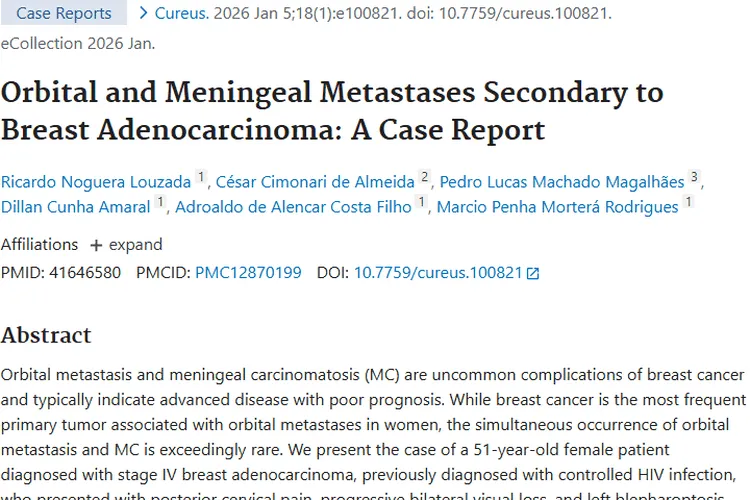Click affiliation superscript 2 after Almeida
This screenshot has height=500, width=750.
click(x=424, y=177)
